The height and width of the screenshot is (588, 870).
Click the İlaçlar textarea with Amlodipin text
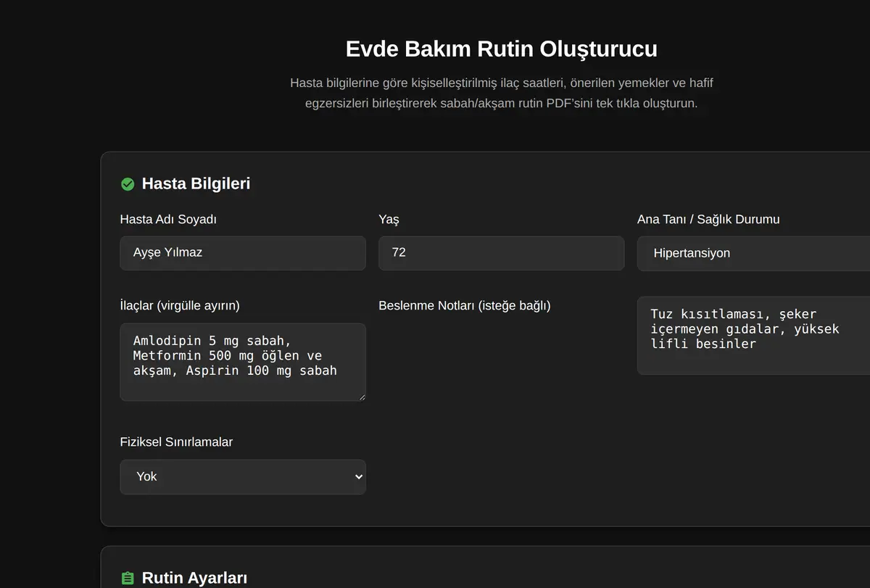pyautogui.click(x=243, y=363)
